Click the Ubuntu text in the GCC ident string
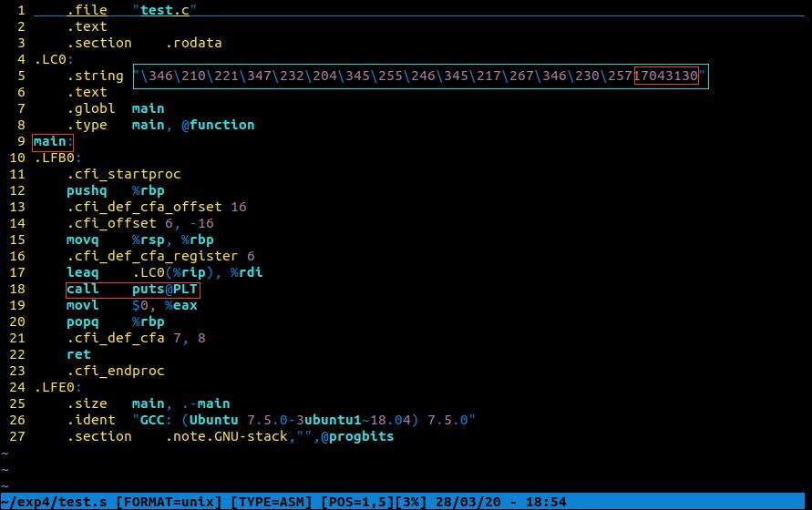812x510 pixels. click(214, 421)
